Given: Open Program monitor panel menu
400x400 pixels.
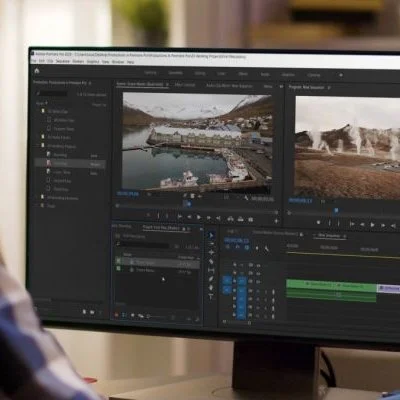Looking at the screenshot, I should coord(329,88).
